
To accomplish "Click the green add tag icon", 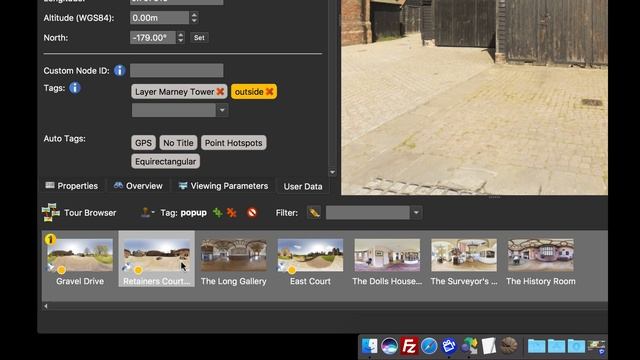I will (218, 212).
